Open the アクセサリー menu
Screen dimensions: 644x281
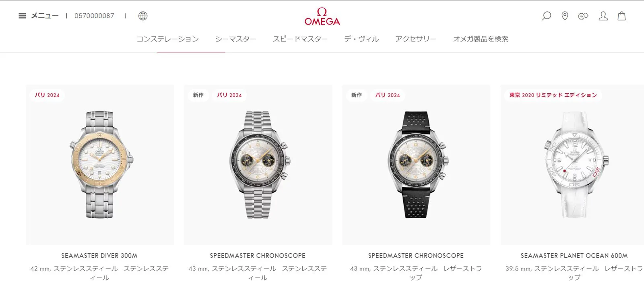416,39
